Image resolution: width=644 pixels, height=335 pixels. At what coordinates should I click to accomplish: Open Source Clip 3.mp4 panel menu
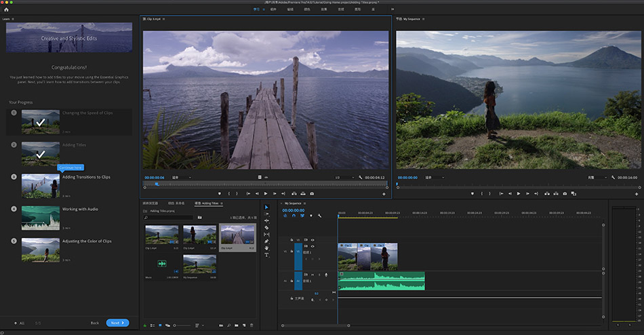[x=164, y=19]
